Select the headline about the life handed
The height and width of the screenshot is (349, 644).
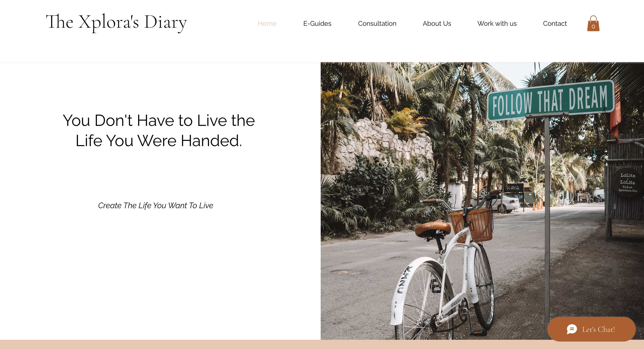coord(159,130)
